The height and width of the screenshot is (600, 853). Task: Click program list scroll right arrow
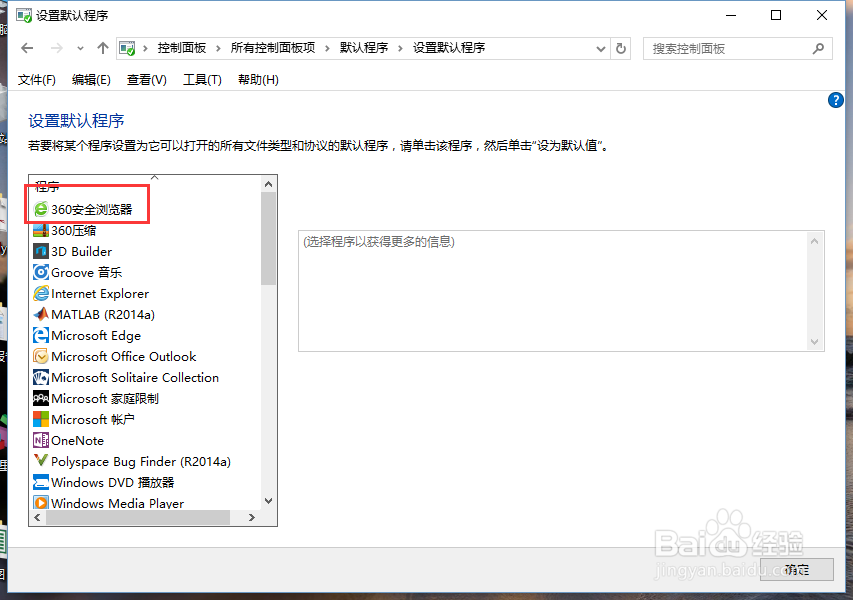251,517
